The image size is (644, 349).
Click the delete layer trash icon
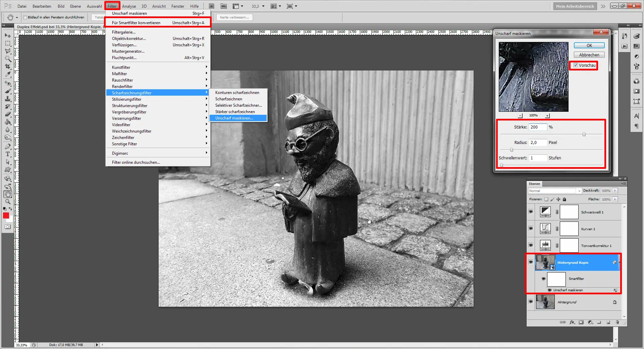617,322
